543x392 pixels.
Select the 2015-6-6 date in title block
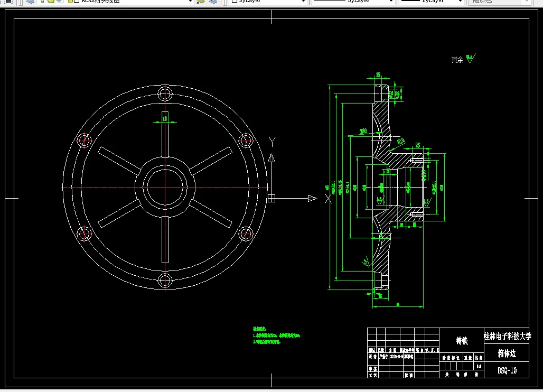click(x=397, y=356)
